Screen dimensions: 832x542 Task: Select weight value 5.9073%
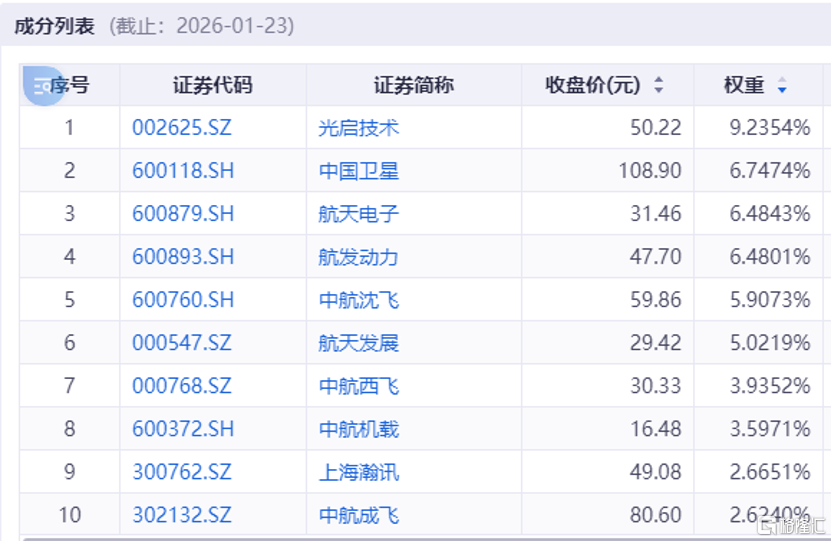[770, 300]
